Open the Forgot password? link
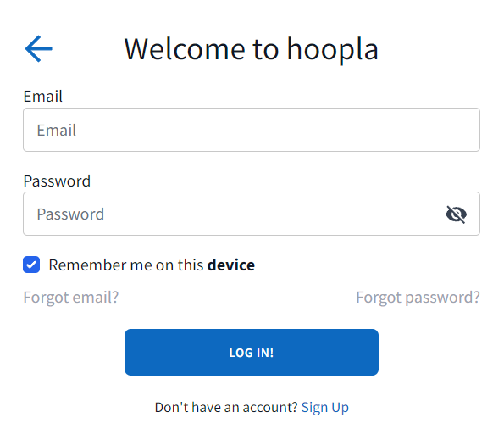The width and height of the screenshot is (504, 440). tap(418, 298)
